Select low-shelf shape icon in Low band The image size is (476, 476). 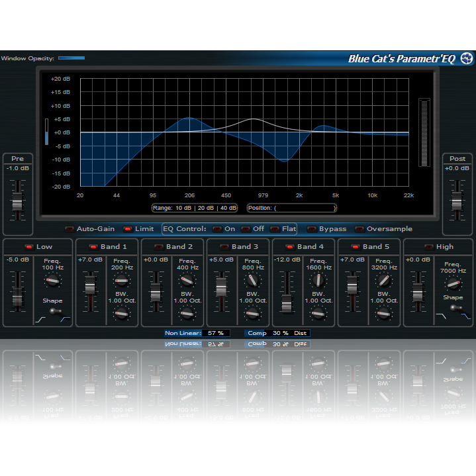(40, 319)
